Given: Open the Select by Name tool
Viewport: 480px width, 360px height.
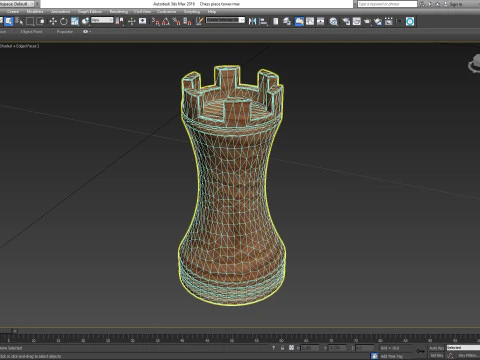Looking at the screenshot, I should pos(19,21).
